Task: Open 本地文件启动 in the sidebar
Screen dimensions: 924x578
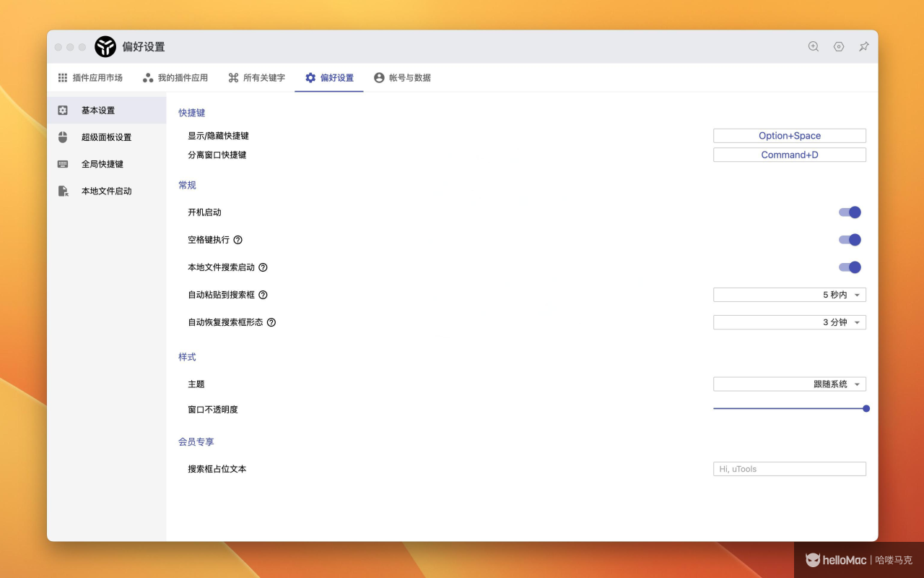Action: [x=107, y=191]
